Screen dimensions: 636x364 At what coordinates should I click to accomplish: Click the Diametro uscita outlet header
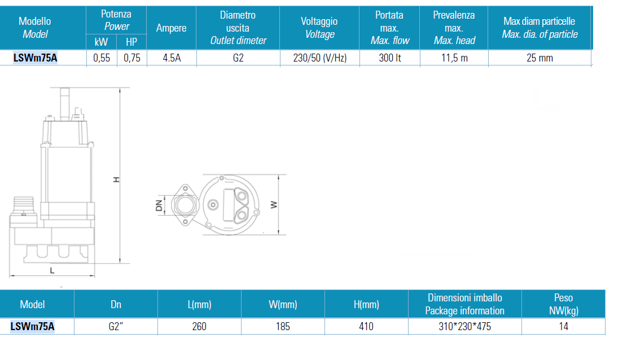[238, 28]
